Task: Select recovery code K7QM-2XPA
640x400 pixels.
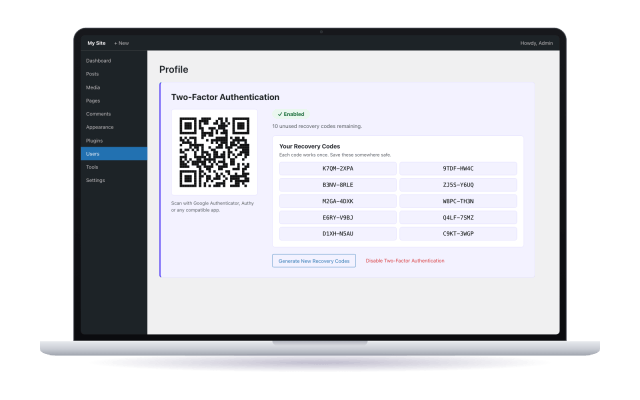Action: click(x=338, y=169)
